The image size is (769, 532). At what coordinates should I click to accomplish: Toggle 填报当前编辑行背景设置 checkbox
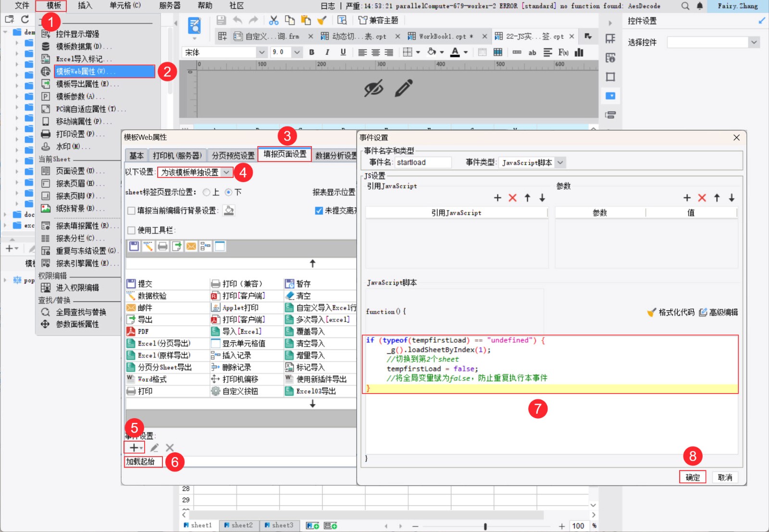click(131, 210)
